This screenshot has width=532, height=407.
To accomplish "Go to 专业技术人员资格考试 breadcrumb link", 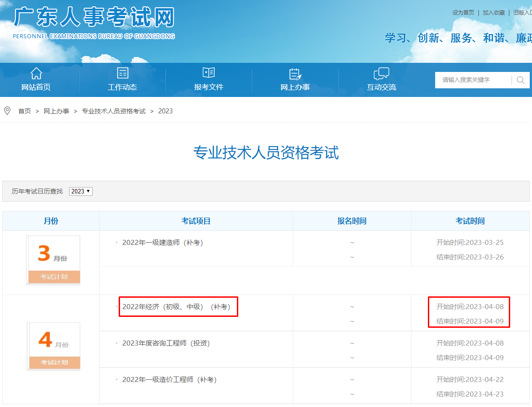I will tap(114, 111).
